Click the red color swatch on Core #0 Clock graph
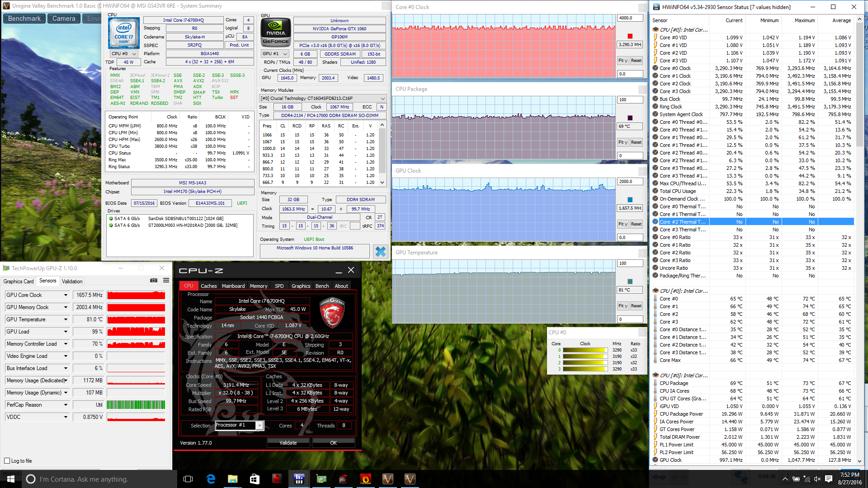Viewport: 868px width, 488px height. 630,36
